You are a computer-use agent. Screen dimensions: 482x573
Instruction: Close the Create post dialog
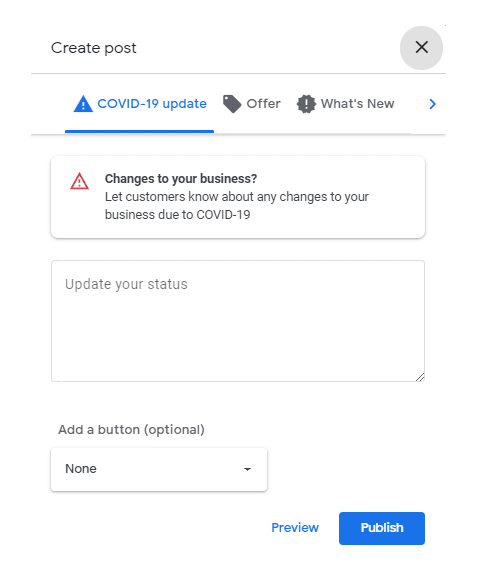pos(421,48)
